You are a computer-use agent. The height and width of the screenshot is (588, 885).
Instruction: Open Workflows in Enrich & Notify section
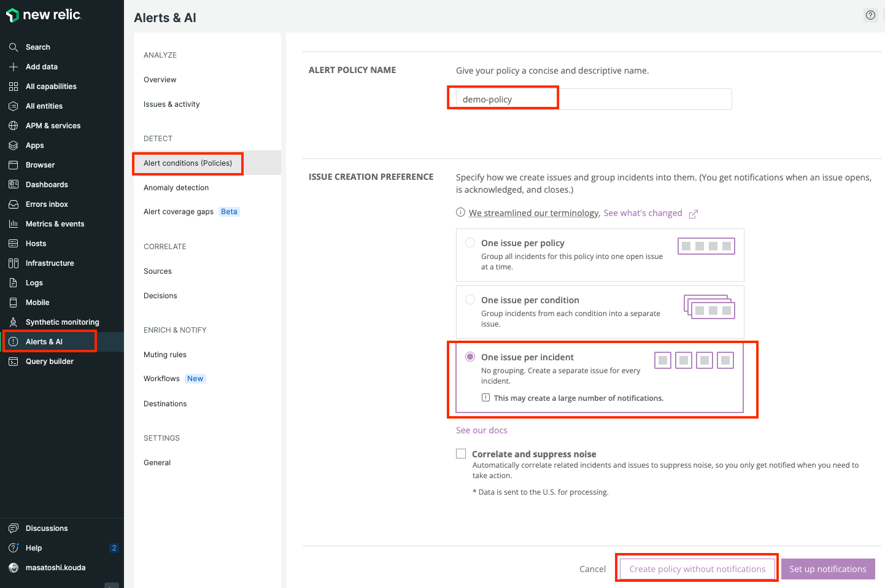pyautogui.click(x=161, y=379)
